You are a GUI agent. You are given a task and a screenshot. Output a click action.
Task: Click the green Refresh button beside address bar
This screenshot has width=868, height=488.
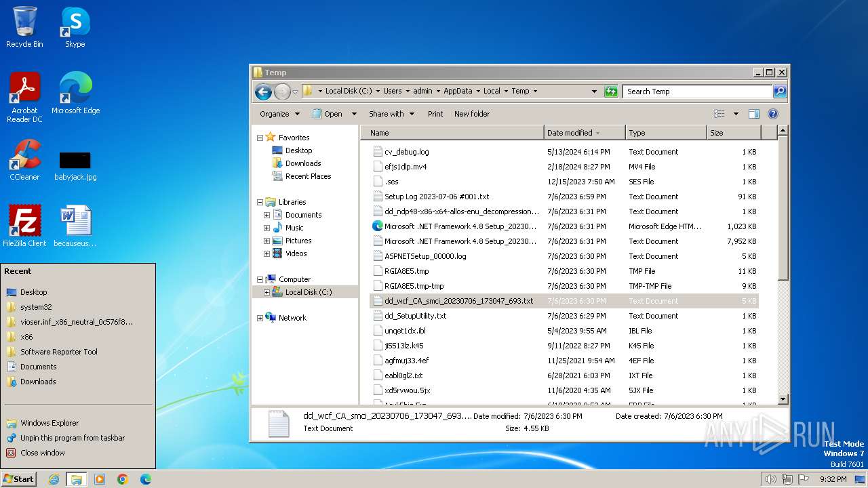(x=611, y=91)
